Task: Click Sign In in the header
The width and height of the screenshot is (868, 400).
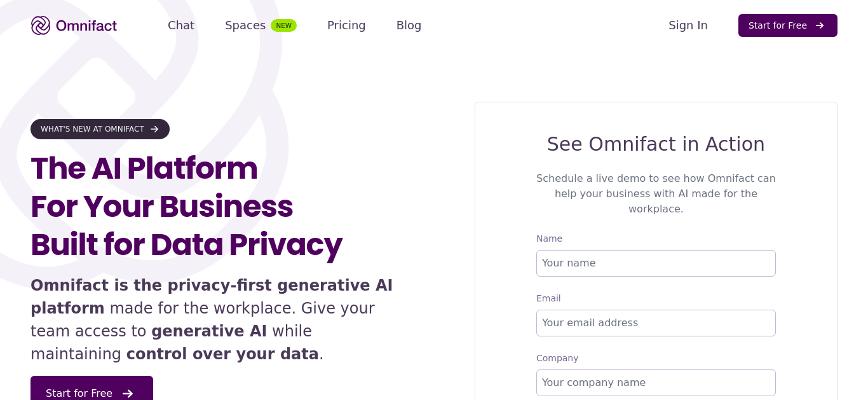Action: tap(688, 25)
